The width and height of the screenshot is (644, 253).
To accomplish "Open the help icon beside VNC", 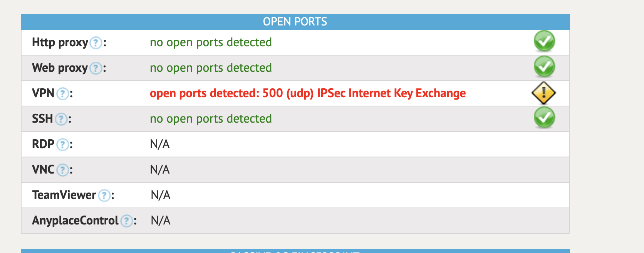I will click(x=63, y=170).
